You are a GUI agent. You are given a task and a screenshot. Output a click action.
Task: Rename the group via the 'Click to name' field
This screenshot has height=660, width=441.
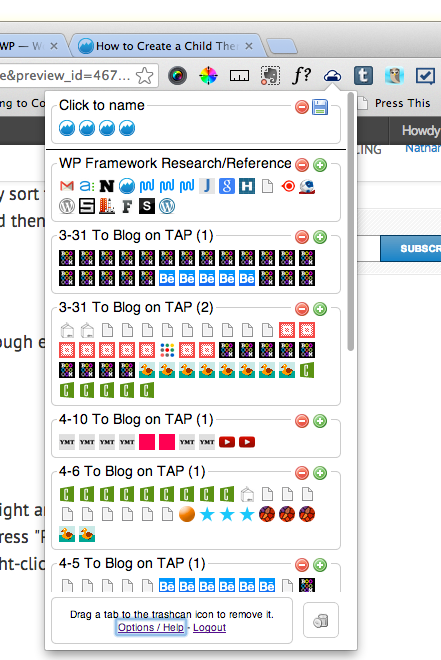tap(102, 105)
